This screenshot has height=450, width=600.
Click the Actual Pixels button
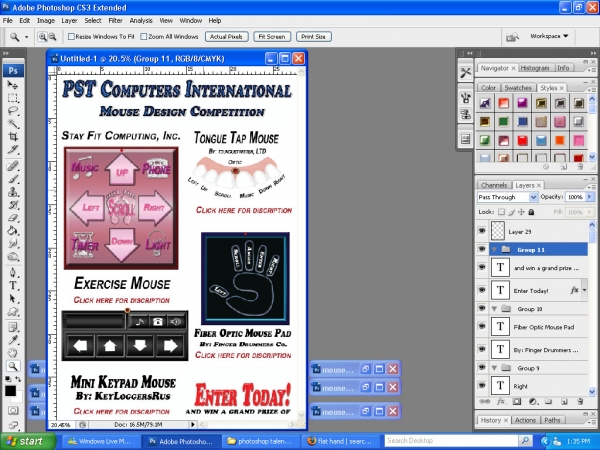[227, 37]
